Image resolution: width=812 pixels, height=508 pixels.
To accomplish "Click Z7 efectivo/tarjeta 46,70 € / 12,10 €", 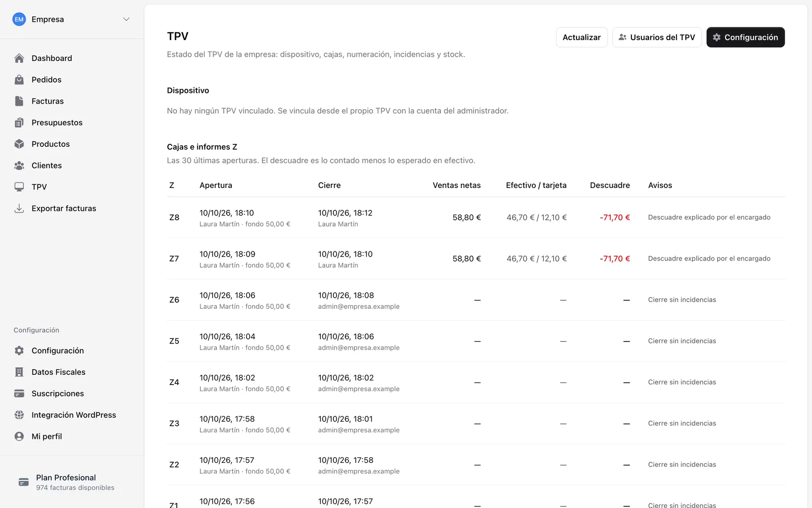I will coord(536,259).
